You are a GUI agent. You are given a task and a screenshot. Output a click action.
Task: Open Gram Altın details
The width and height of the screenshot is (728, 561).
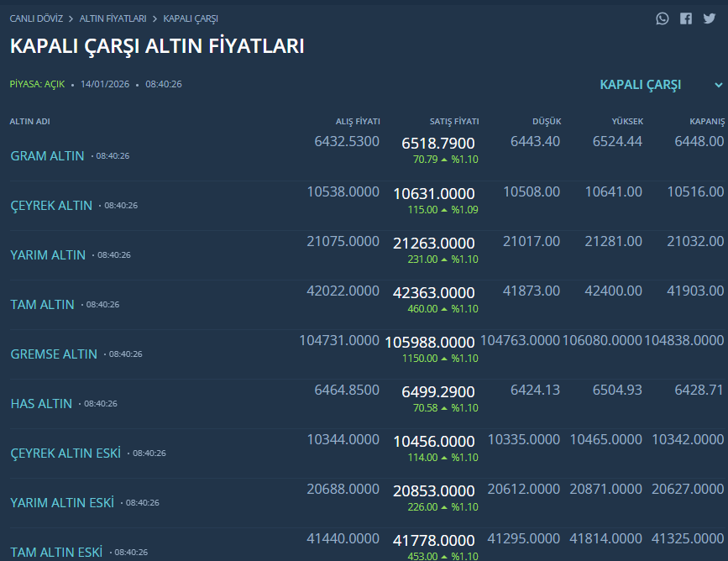47,156
